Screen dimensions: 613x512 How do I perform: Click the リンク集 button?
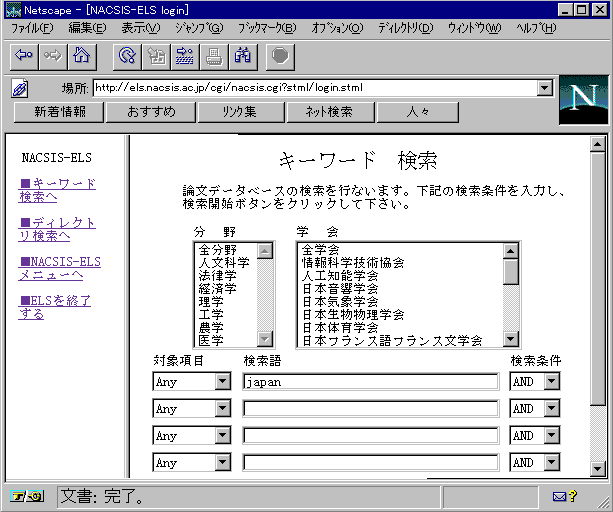tap(241, 112)
